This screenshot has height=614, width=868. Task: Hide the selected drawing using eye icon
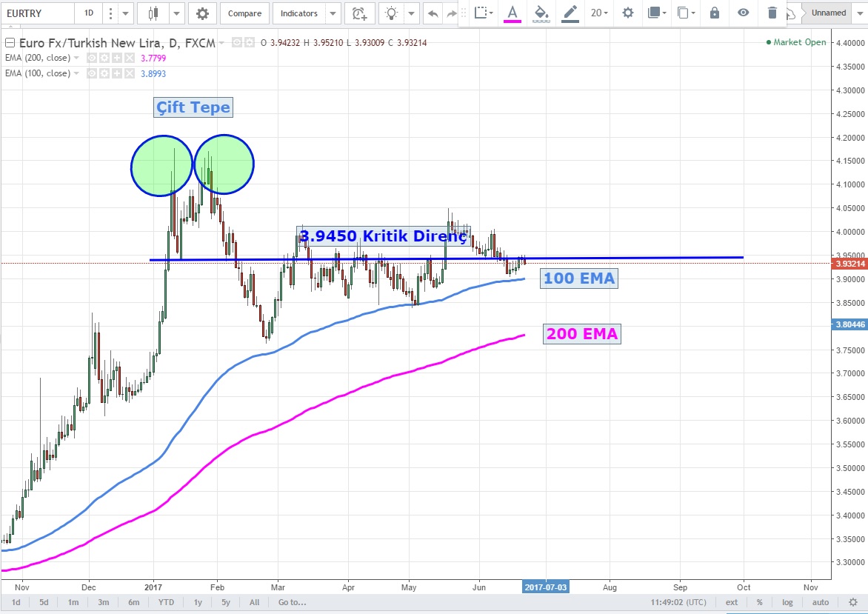(x=743, y=13)
